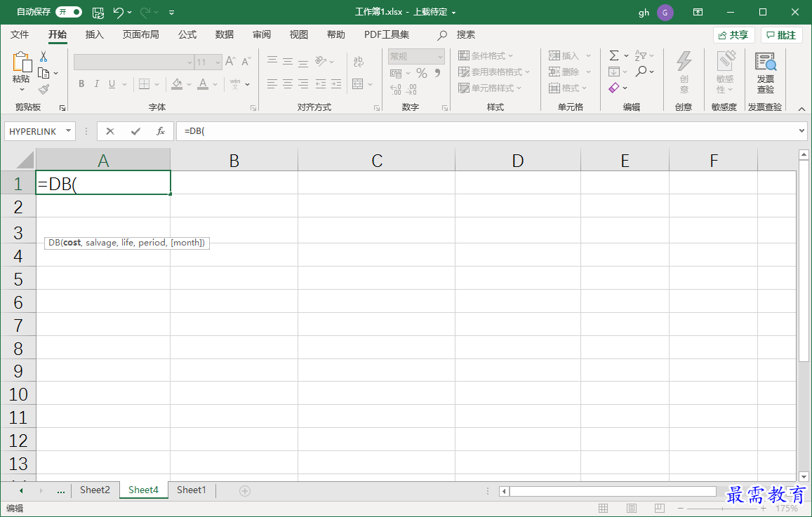Click row 5 header
Viewport: 812px width, 517px height.
coord(18,279)
